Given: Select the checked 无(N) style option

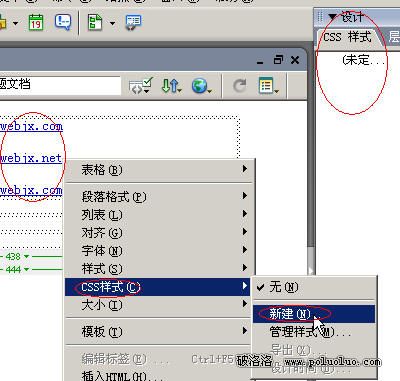Looking at the screenshot, I should click(x=314, y=287).
